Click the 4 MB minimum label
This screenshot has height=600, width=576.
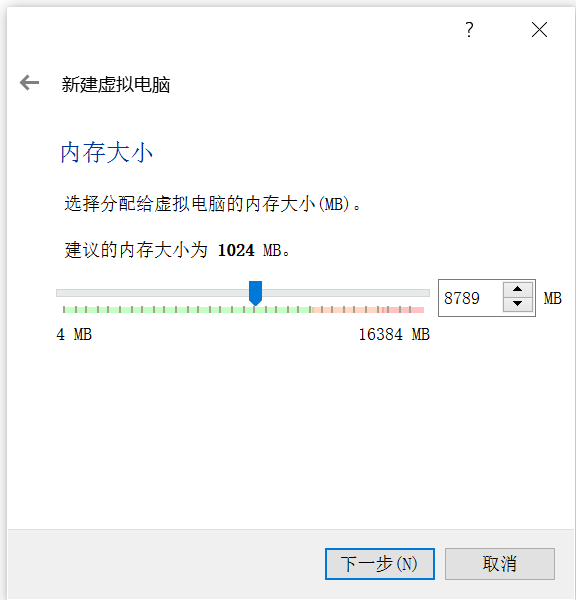point(74,334)
